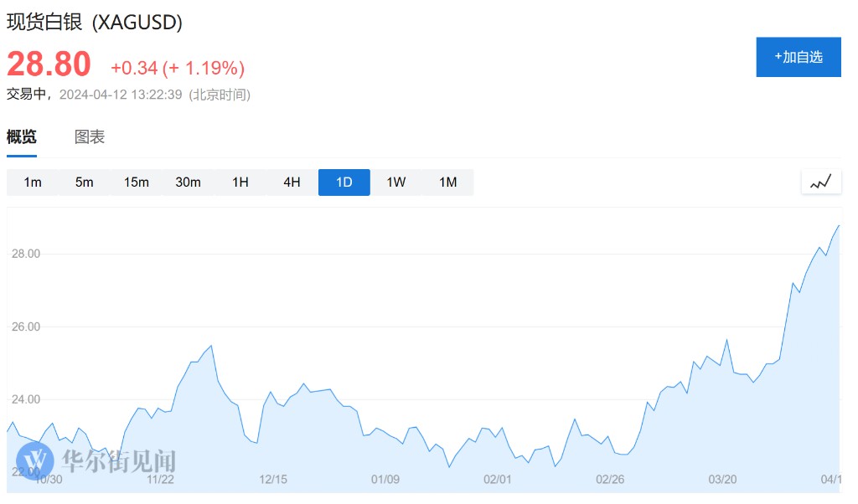Screen dimensions: 858x504
Task: Click the 华尔街见闻 watermark logo
Action: [x=96, y=460]
